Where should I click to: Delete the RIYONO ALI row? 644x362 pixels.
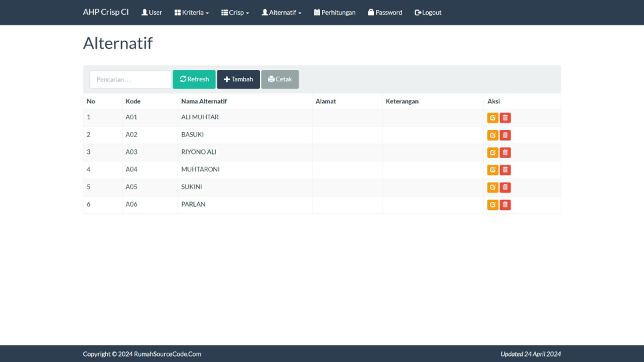(505, 153)
